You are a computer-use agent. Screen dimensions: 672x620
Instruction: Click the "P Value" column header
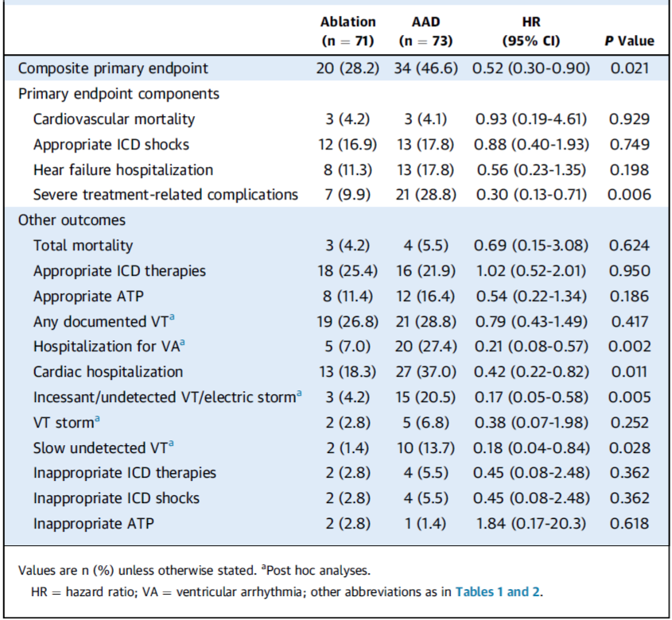pos(630,41)
